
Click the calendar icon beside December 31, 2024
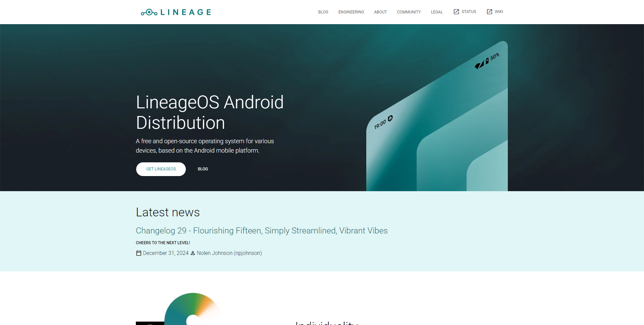[139, 253]
